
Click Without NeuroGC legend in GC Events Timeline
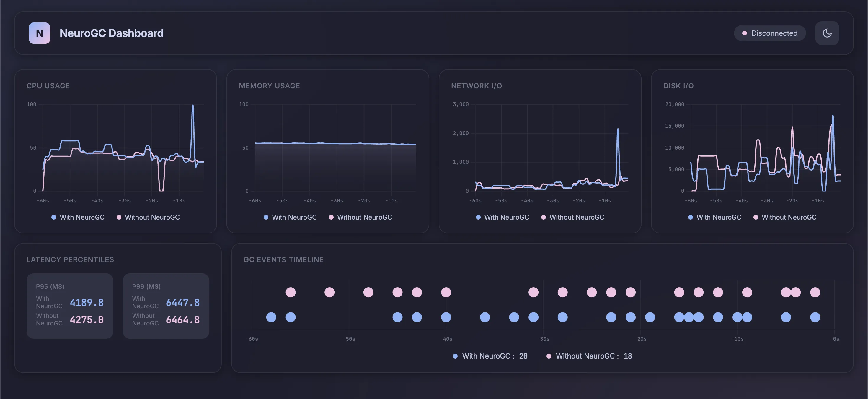coord(589,356)
